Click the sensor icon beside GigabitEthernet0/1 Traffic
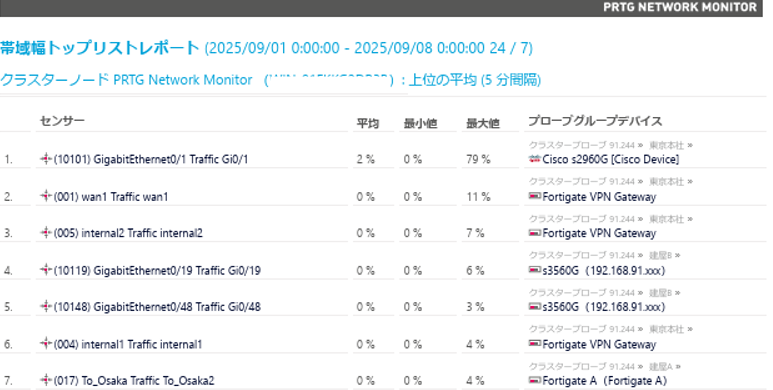 pos(46,159)
